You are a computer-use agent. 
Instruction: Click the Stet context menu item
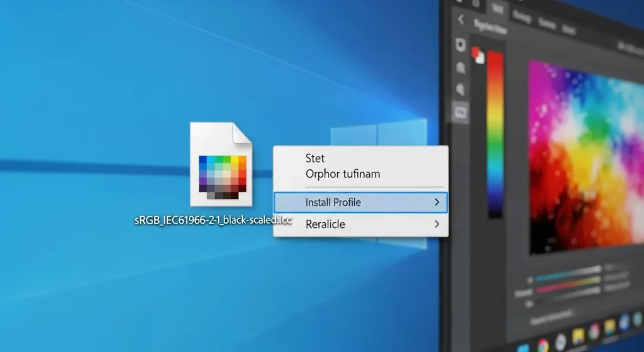(x=315, y=158)
